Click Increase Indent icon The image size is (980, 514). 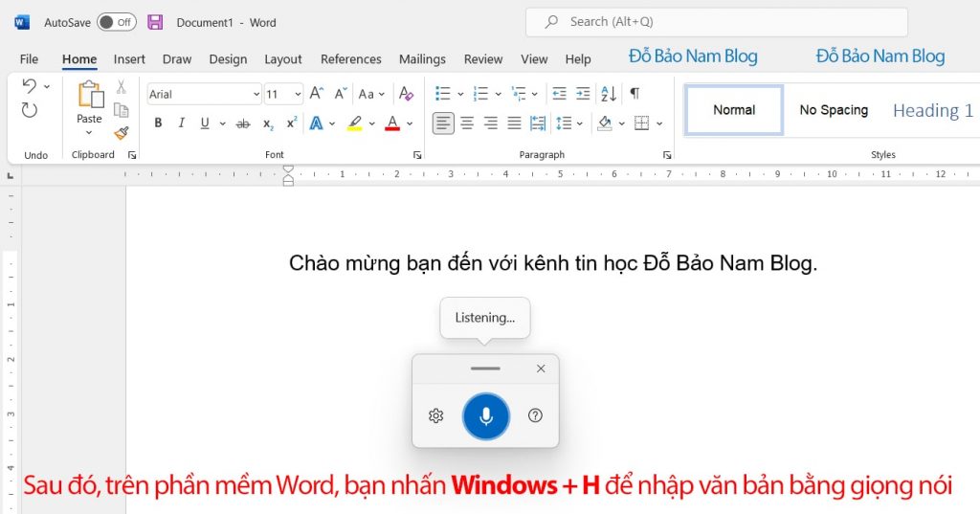tap(583, 94)
